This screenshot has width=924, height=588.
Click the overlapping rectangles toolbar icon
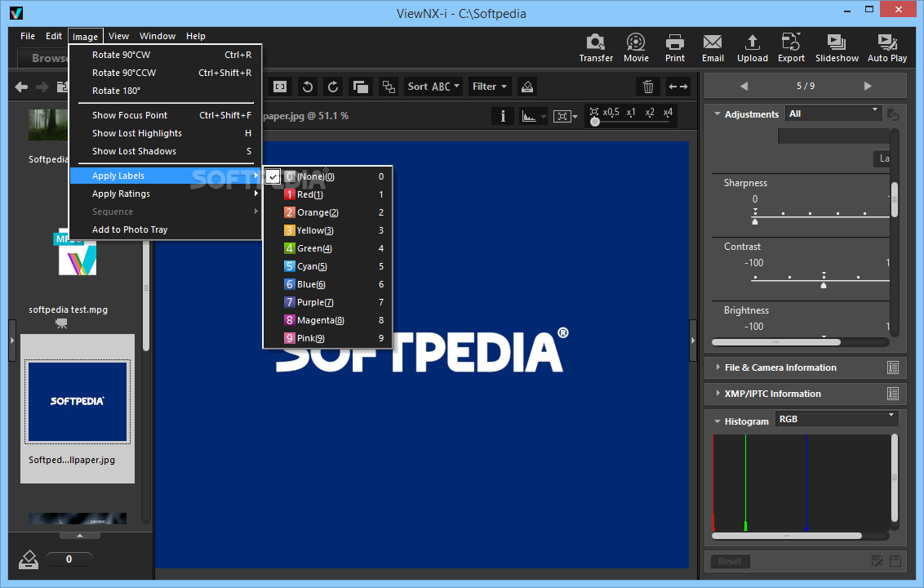[x=360, y=87]
